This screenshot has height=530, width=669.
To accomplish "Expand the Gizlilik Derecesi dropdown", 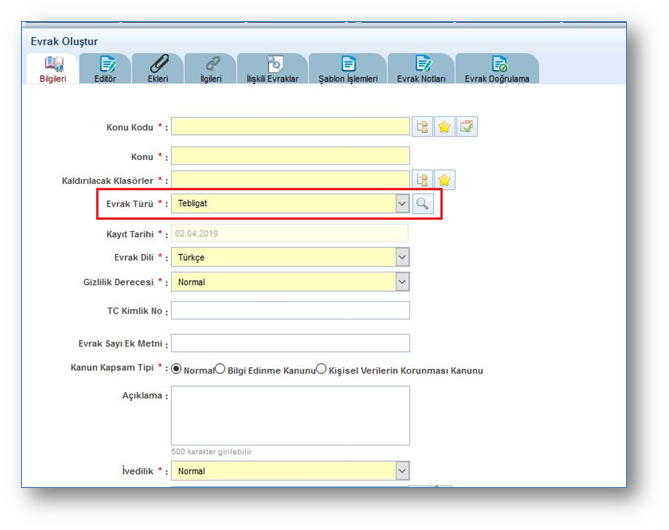I will click(402, 282).
